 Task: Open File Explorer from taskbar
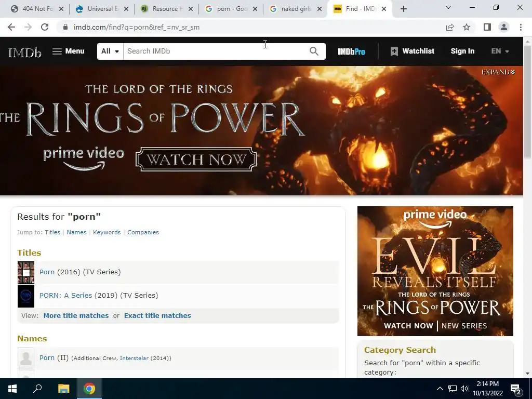[x=63, y=389]
